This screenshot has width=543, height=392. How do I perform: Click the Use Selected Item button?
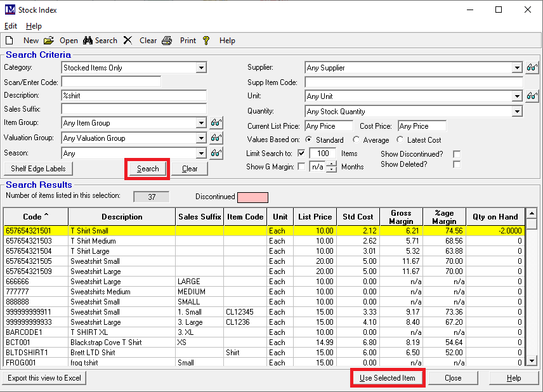[x=388, y=378]
